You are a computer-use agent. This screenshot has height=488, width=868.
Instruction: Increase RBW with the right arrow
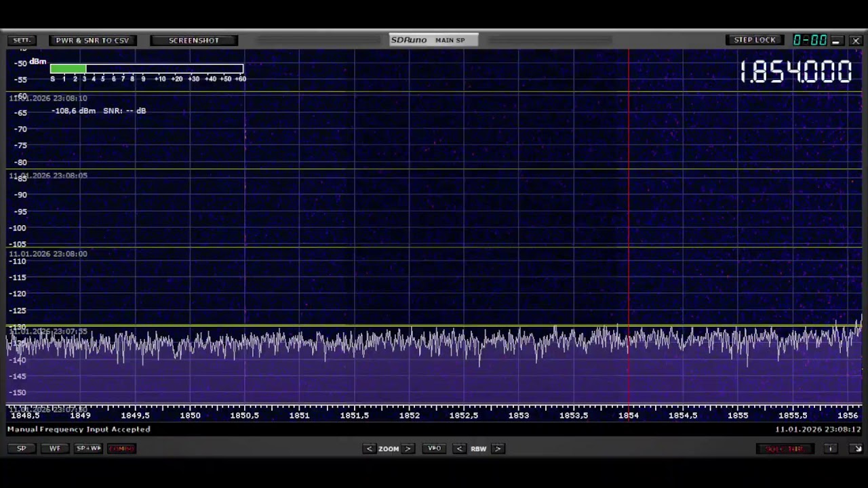coord(498,449)
